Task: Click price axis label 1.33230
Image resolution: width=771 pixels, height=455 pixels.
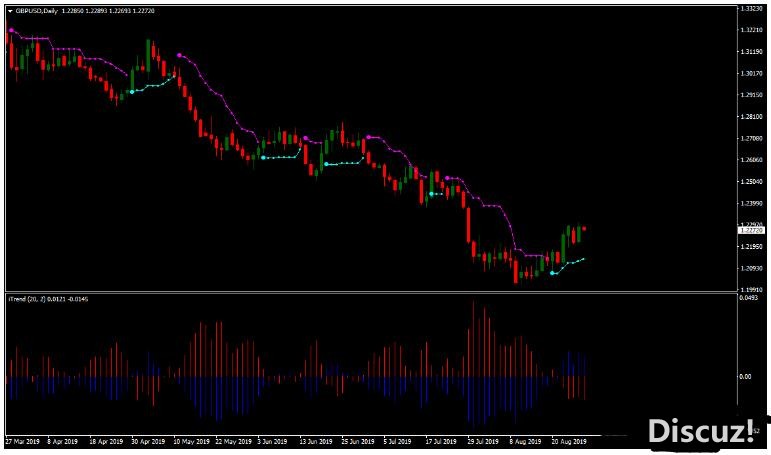Action: (751, 8)
